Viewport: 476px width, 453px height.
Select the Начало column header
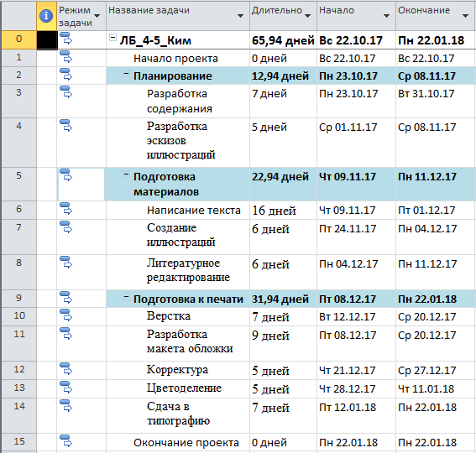pyautogui.click(x=357, y=16)
